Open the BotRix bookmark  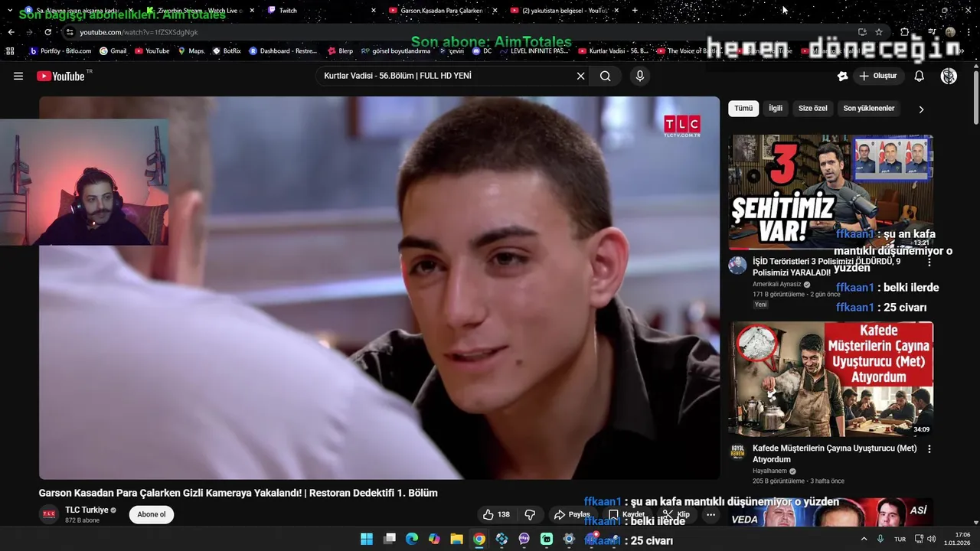227,51
